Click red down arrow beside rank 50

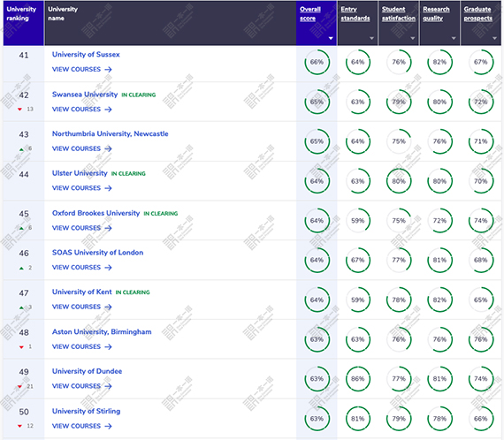point(20,426)
